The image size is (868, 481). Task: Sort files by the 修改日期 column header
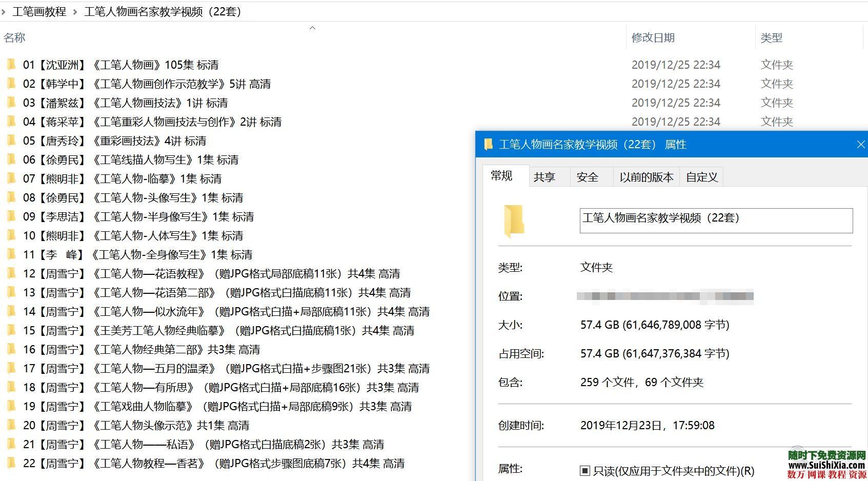pyautogui.click(x=653, y=37)
